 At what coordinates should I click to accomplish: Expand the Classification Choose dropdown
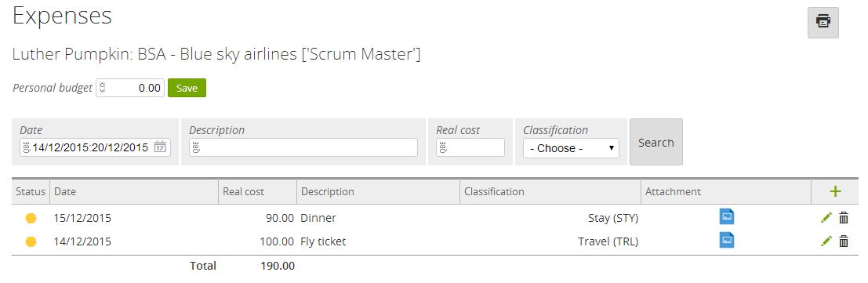click(x=572, y=148)
